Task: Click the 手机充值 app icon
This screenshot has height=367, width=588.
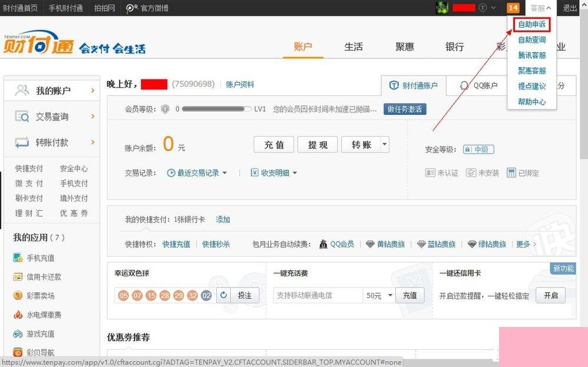Action: [18, 258]
